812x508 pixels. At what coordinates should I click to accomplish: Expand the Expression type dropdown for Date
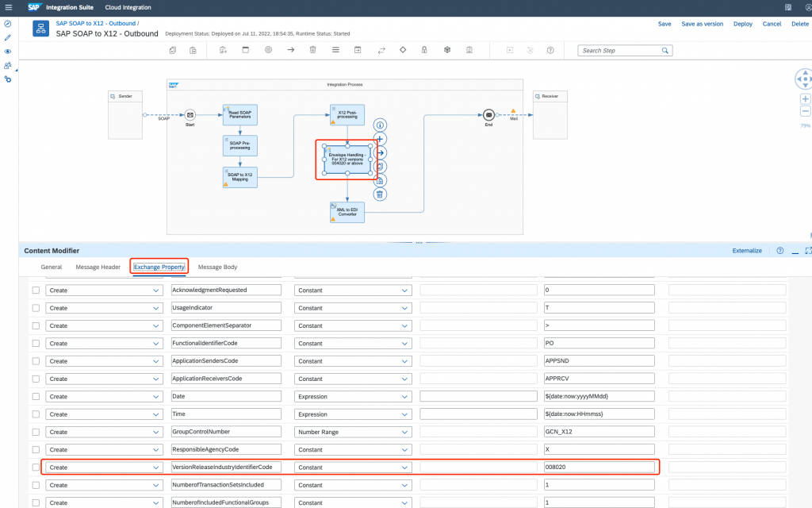tap(353, 397)
